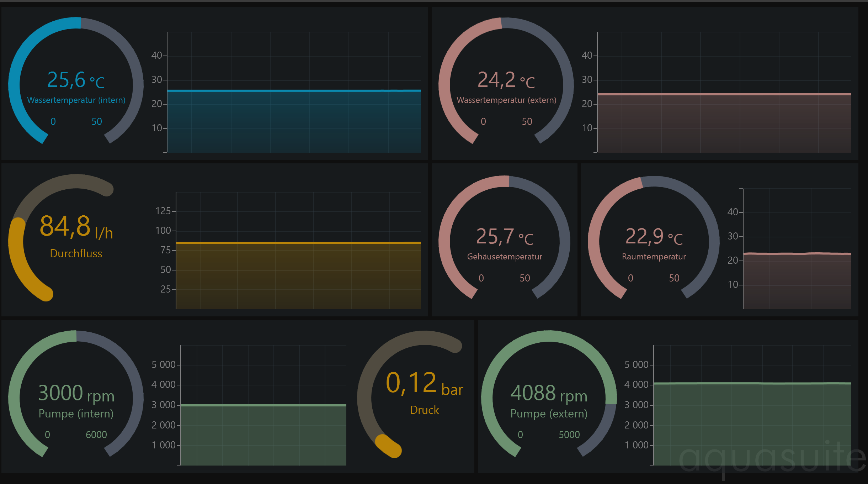Image resolution: width=868 pixels, height=484 pixels.
Task: Click the Wassertemperatur (extern) gauge value 24,2 °C
Action: pos(506,80)
